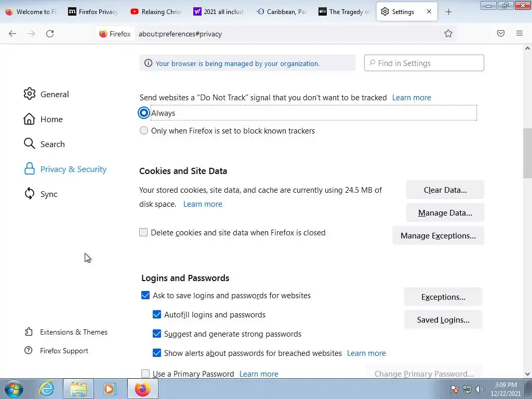Click the network tray icon

(x=467, y=389)
